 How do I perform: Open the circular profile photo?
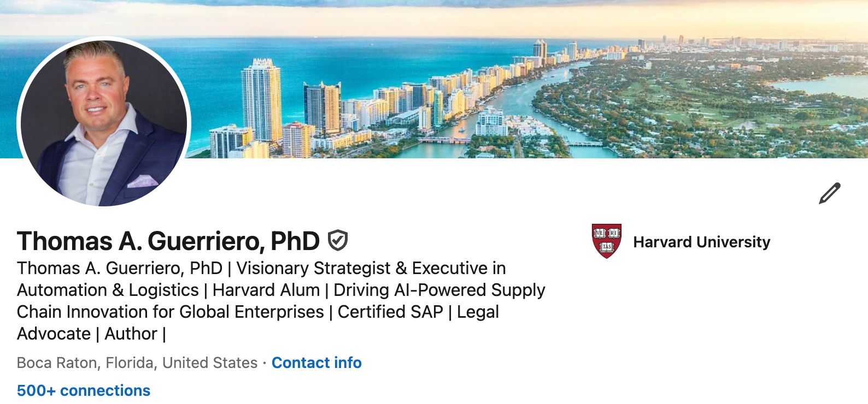click(x=104, y=123)
